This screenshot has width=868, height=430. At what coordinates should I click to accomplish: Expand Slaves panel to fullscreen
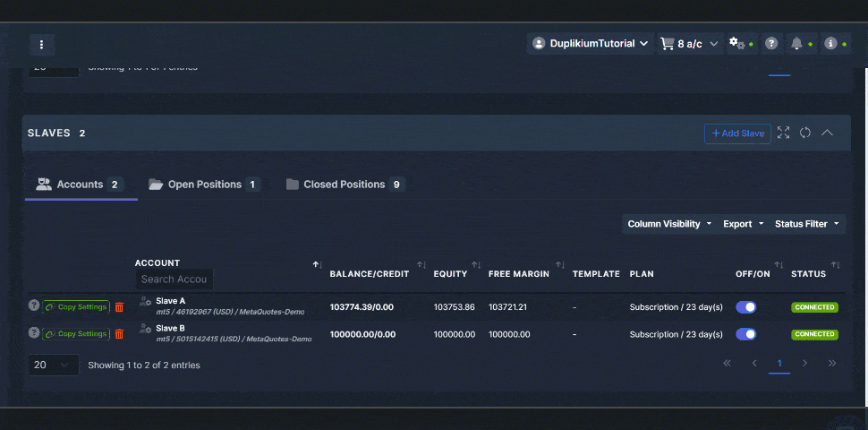[783, 133]
